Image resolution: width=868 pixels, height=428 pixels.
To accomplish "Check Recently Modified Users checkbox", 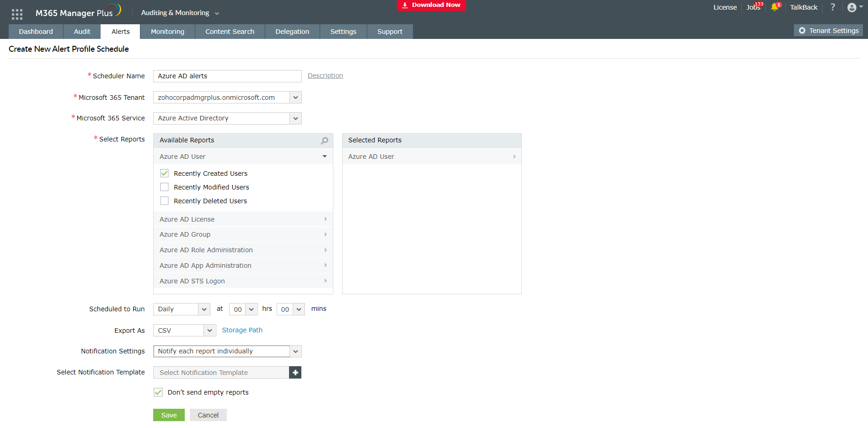I will (164, 187).
